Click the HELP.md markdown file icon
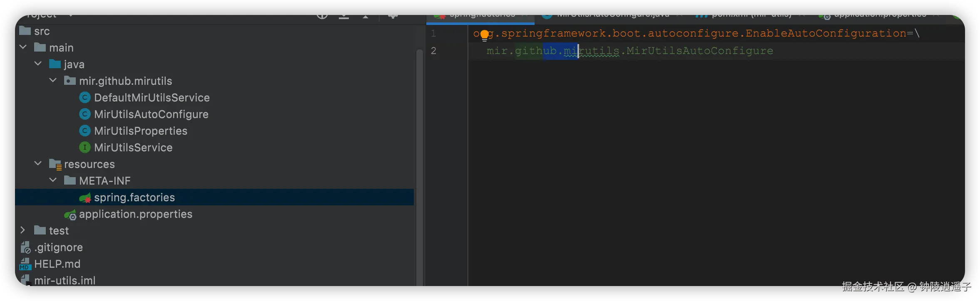Viewport: 980px width, 301px height. coord(25,264)
